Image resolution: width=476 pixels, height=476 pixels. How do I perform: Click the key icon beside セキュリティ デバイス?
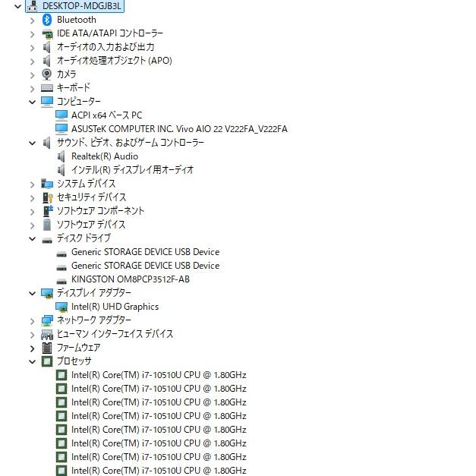pyautogui.click(x=47, y=197)
